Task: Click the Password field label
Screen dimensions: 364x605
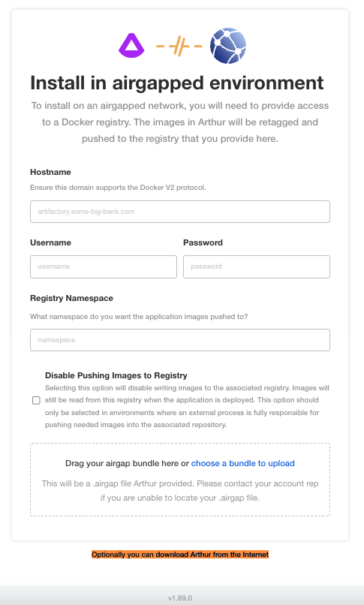Action: tap(203, 242)
